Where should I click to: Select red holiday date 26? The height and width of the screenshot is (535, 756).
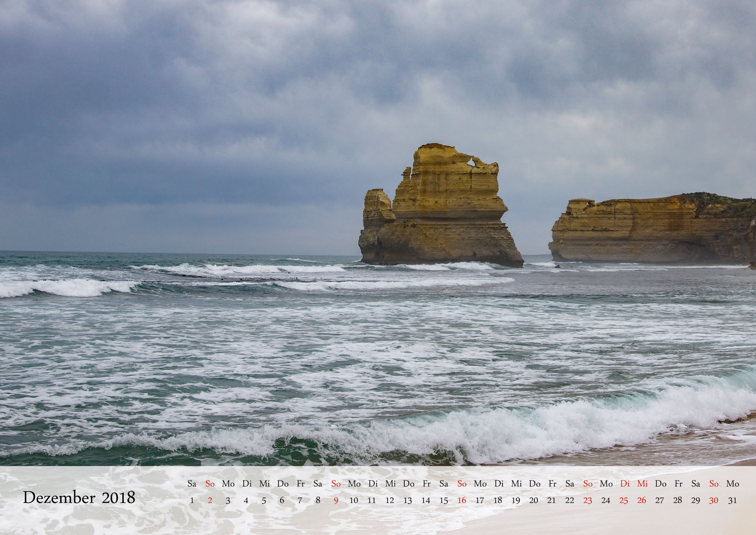(642, 500)
